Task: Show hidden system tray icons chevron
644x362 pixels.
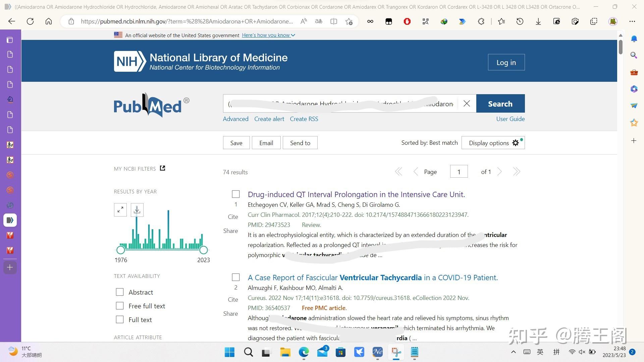Action: (x=513, y=352)
